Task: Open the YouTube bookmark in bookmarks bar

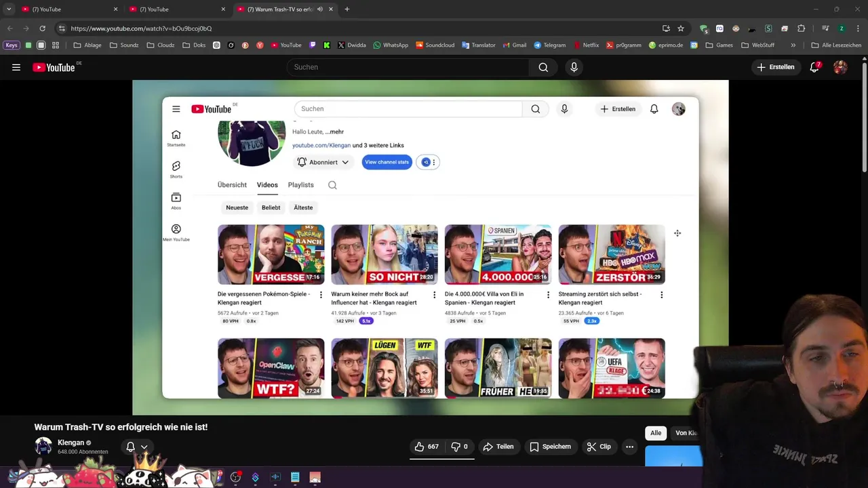Action: tap(286, 45)
